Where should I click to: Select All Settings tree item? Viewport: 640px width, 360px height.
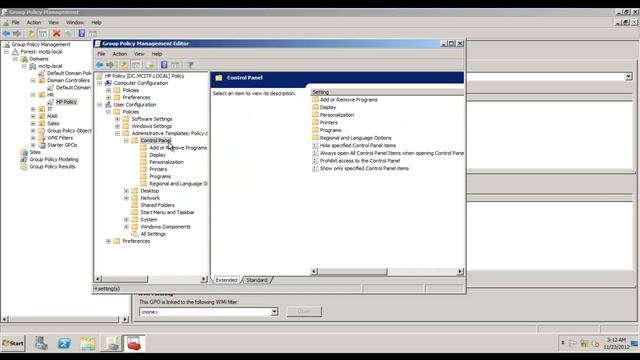(x=153, y=234)
